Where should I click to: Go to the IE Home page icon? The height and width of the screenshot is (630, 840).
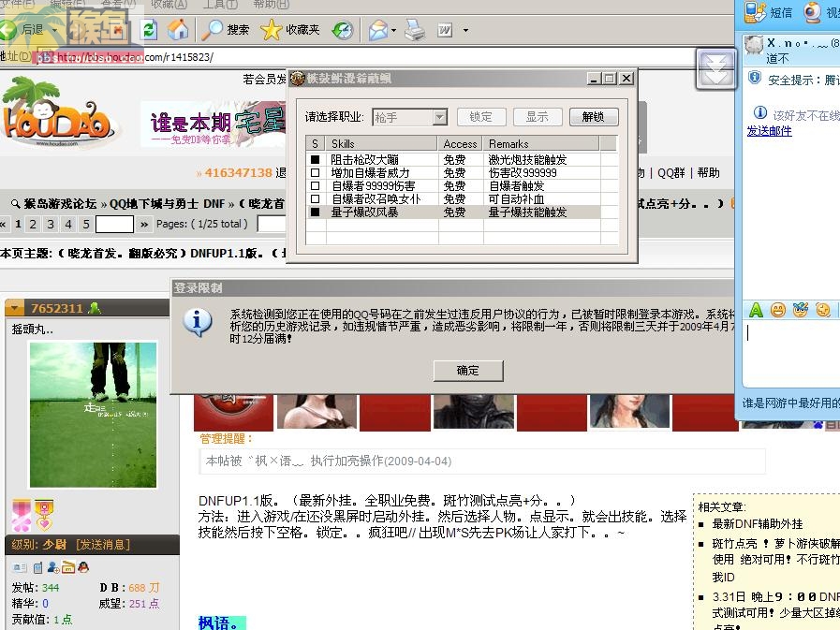coord(177,29)
